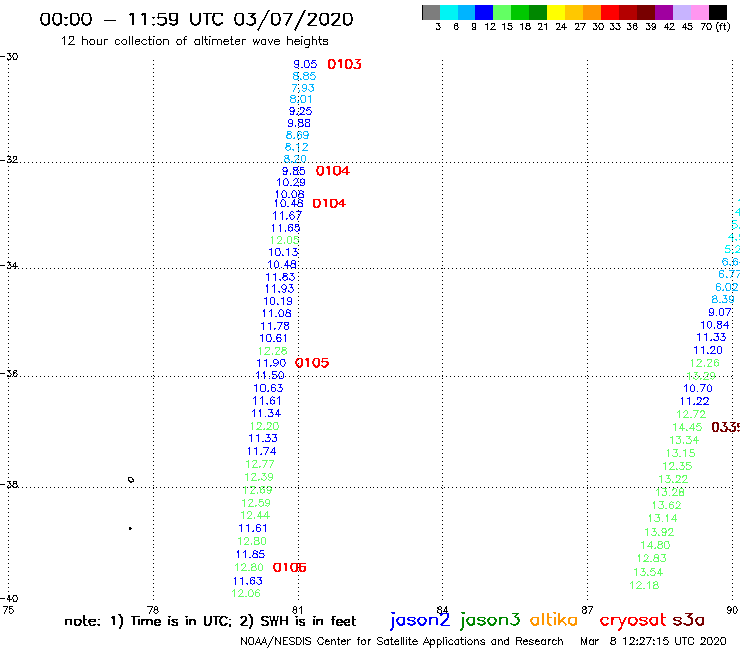
Task: Click the red time label 0103
Action: pos(345,64)
